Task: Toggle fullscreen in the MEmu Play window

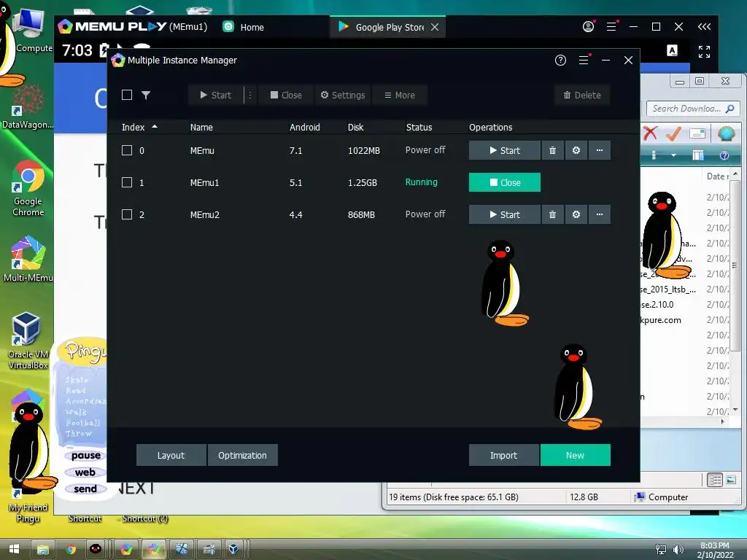Action: point(704,52)
